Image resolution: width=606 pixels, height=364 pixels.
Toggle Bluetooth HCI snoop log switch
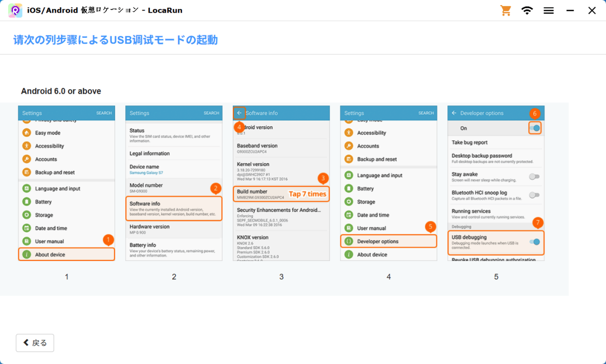click(534, 195)
